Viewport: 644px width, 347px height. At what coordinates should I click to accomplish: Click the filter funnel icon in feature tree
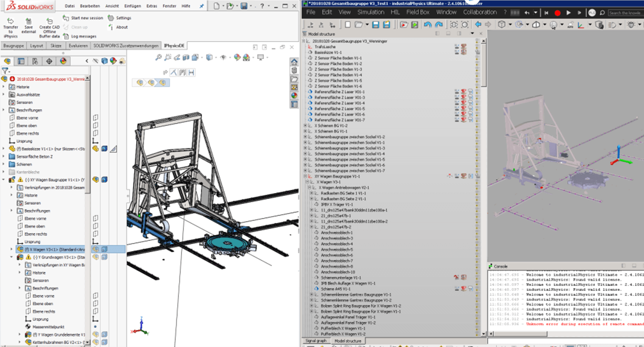(x=5, y=71)
